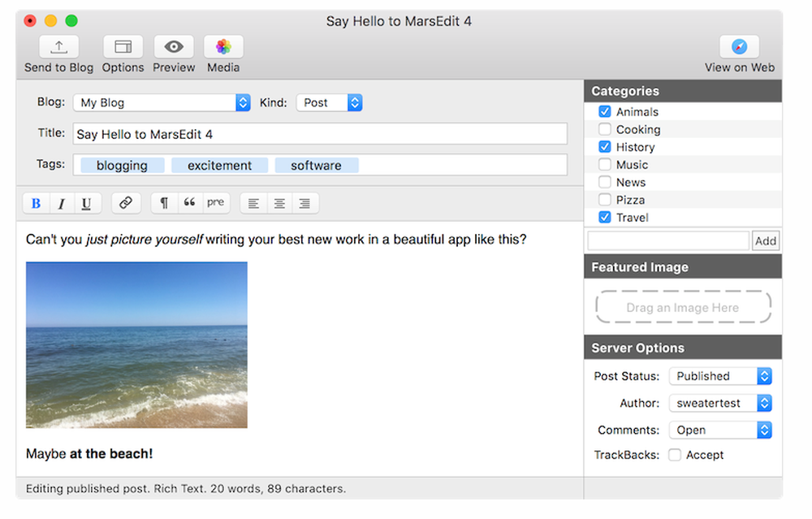Image resolution: width=812 pixels, height=519 pixels.
Task: Toggle bold formatting
Action: (x=36, y=203)
